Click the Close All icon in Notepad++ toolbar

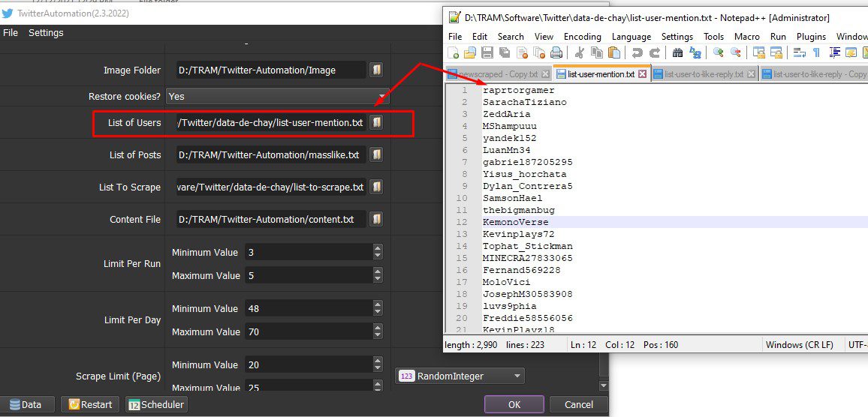pyautogui.click(x=539, y=53)
